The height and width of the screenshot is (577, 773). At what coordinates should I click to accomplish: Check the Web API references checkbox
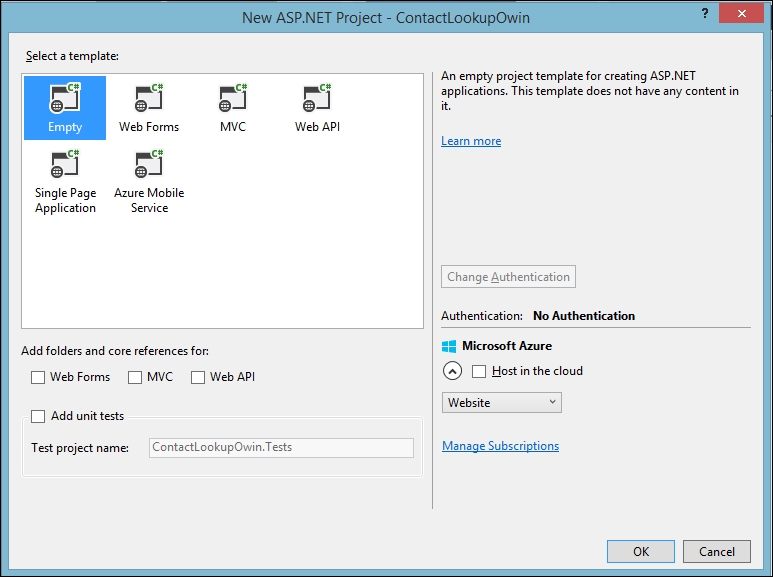point(198,377)
